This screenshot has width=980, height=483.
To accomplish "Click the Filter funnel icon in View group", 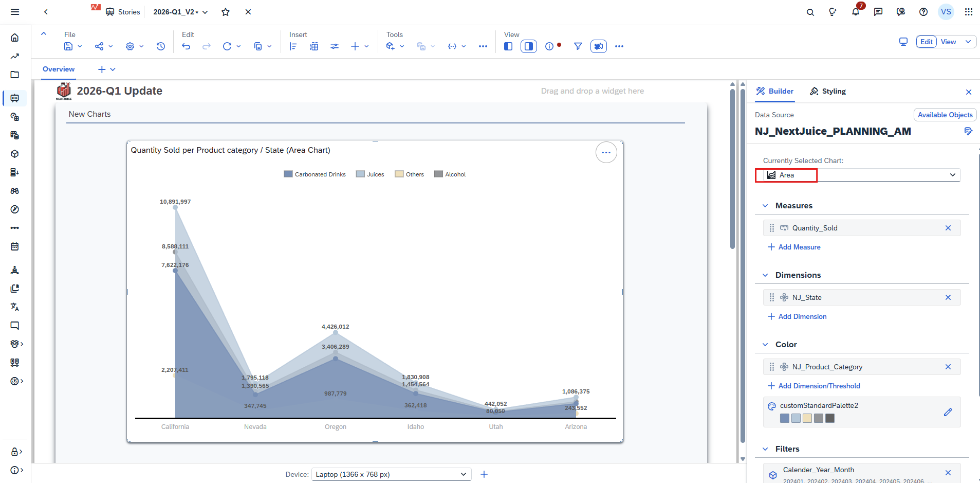I will (578, 46).
